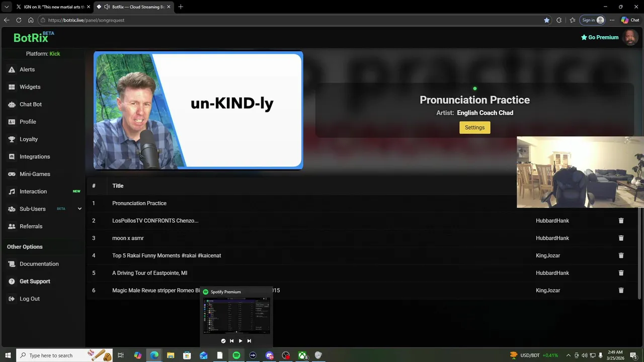The width and height of the screenshot is (644, 362).
Task: Refresh the page
Action: tap(19, 20)
